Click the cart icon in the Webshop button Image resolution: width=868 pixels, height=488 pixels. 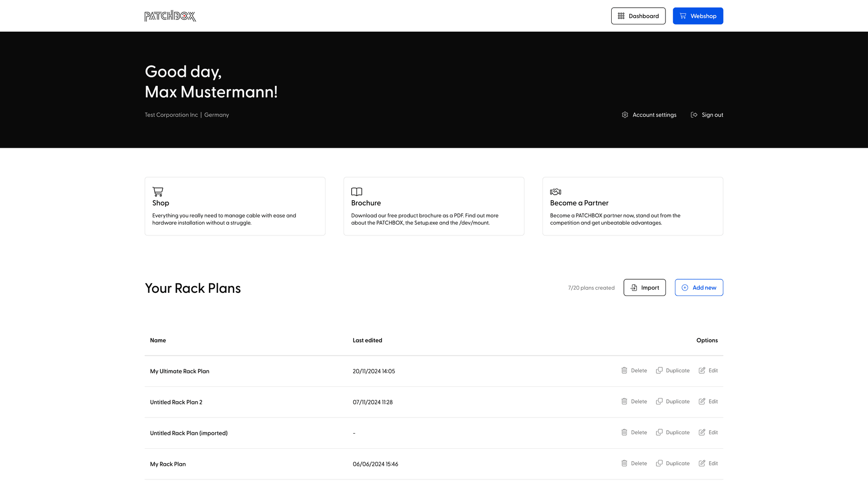(x=683, y=16)
